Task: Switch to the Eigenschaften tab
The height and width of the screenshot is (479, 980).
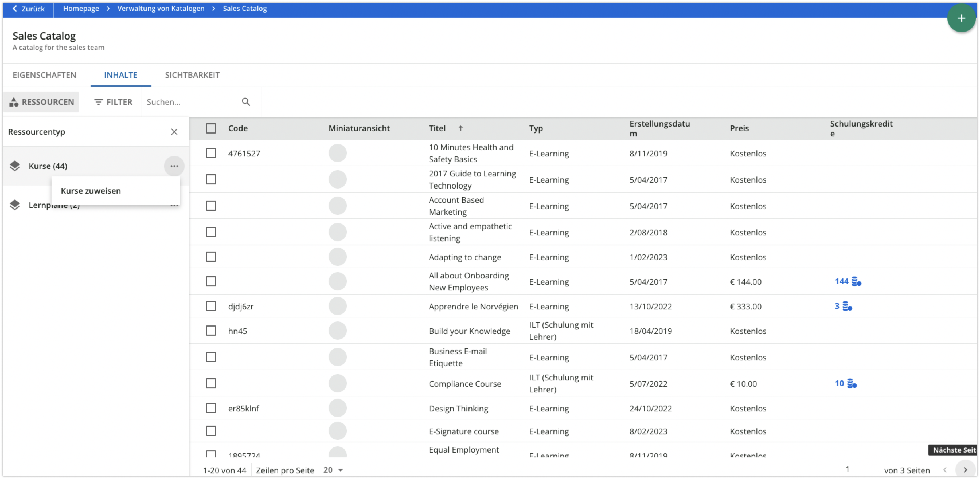Action: (x=44, y=75)
